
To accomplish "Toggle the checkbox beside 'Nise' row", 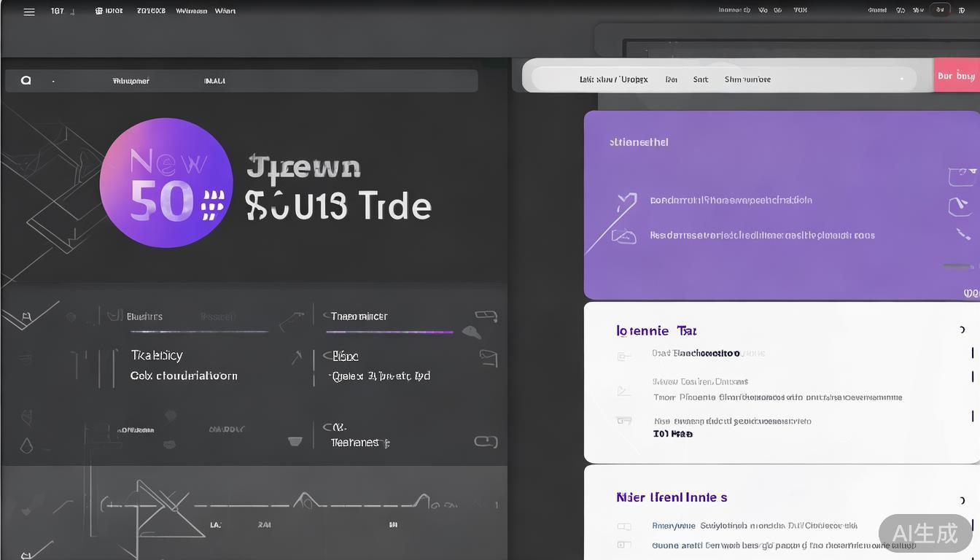I will 623,421.
